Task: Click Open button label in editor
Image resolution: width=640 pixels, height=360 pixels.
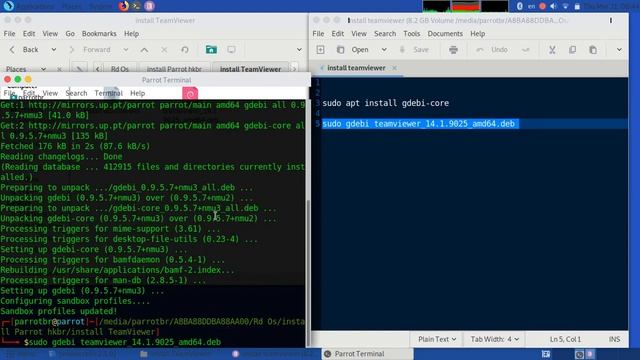Action: (360, 49)
